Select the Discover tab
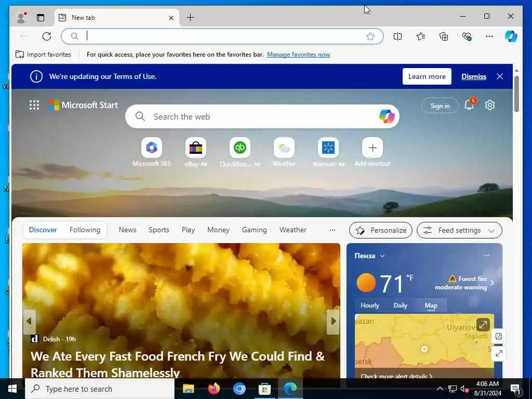The height and width of the screenshot is (399, 532). click(x=43, y=230)
